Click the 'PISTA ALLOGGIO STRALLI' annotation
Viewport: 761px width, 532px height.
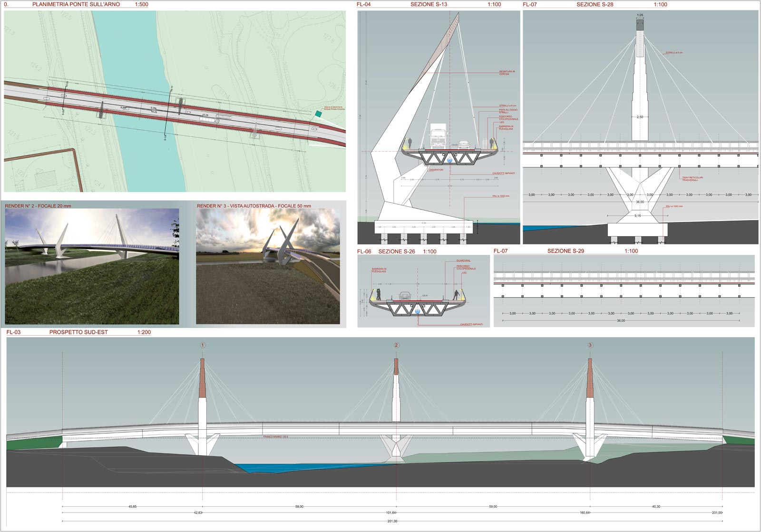[508, 111]
